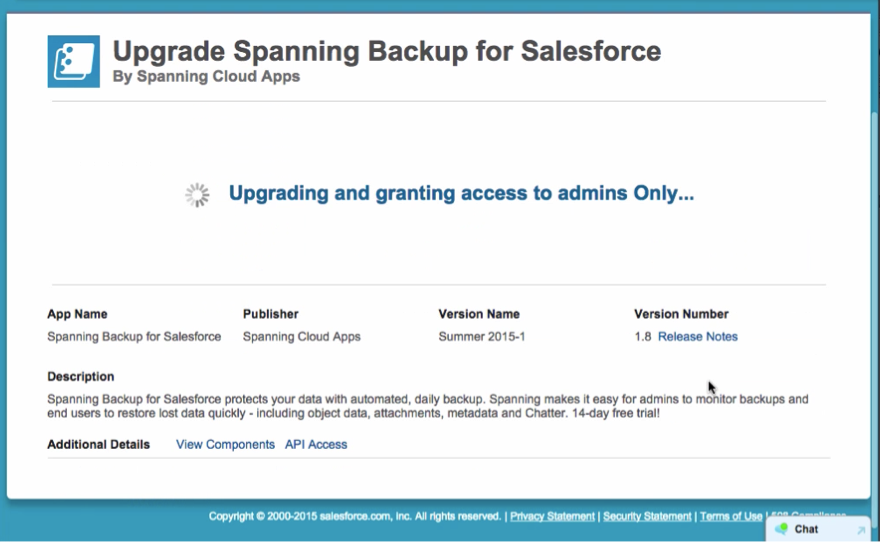Open the Security Statement footer link
Screen dimensions: 880x542
647,516
